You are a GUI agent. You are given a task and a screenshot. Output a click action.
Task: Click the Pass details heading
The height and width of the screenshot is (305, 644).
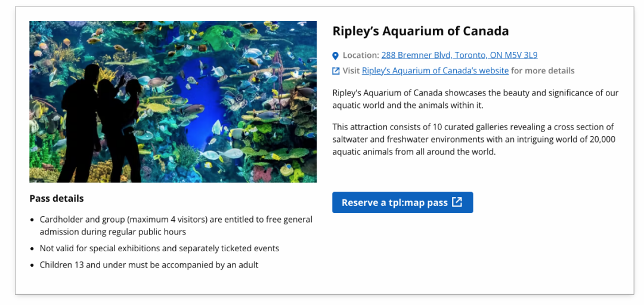(57, 199)
